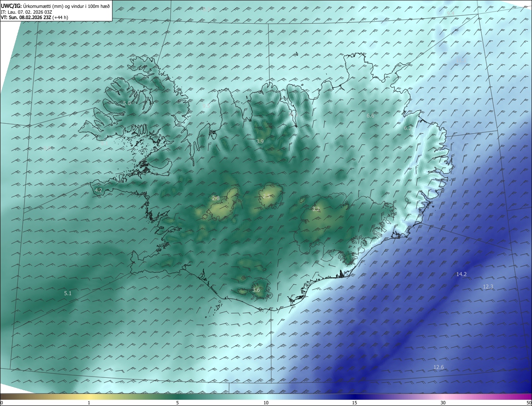Click the colour scale tick label 15

click(x=355, y=403)
